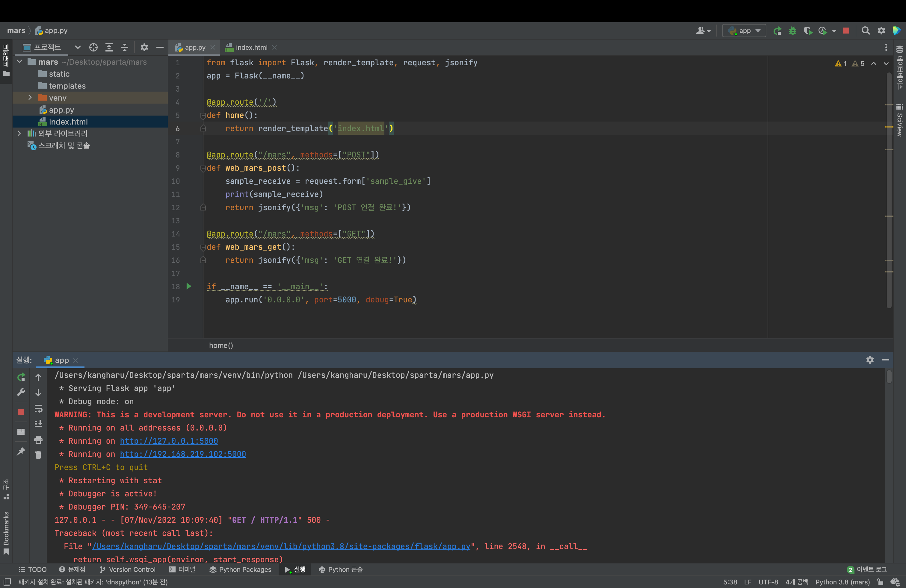
Task: Click the print console icon
Action: pyautogui.click(x=38, y=440)
